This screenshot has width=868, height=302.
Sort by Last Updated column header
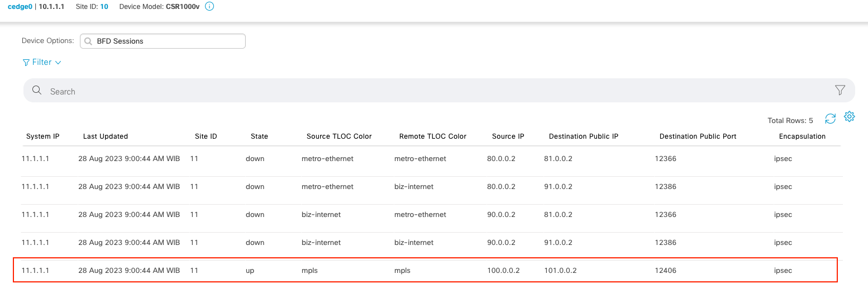106,136
